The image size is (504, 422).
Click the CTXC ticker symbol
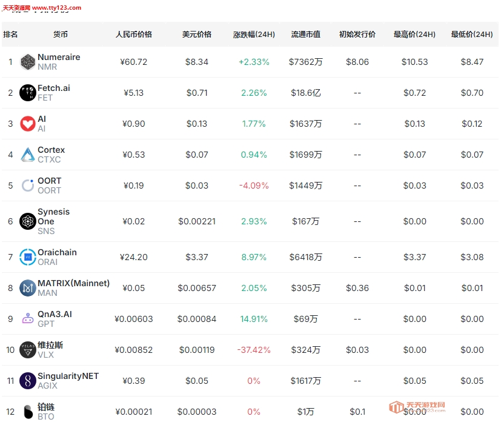(x=49, y=159)
